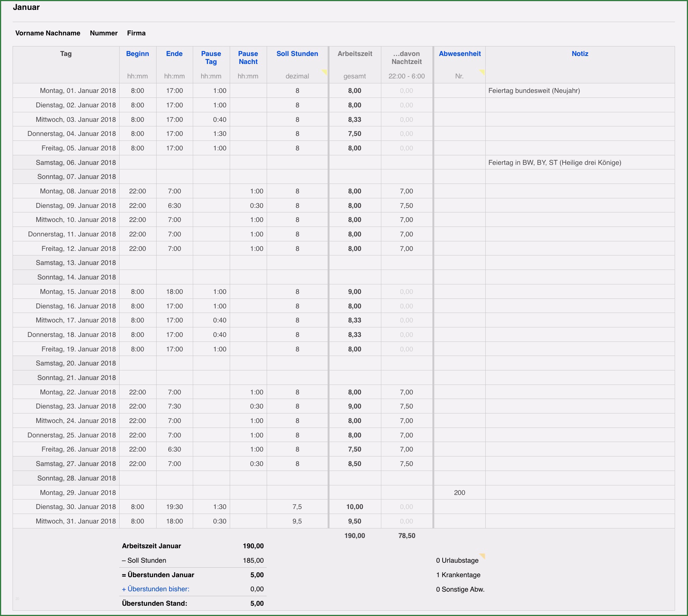Select Ende cell showing 19:30 on 30. Januar

[174, 507]
